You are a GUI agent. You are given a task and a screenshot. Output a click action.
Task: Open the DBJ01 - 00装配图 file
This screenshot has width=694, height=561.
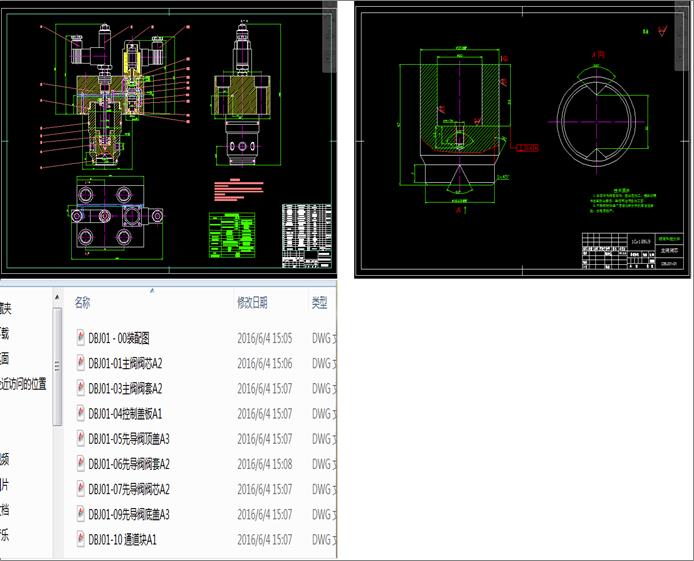[119, 338]
